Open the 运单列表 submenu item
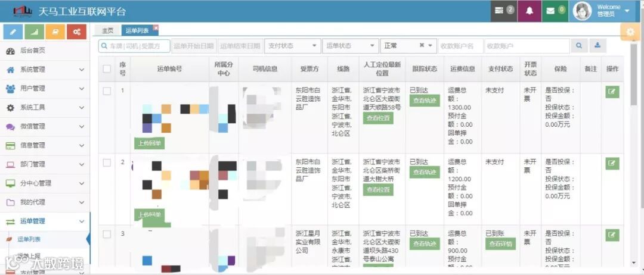The width and height of the screenshot is (644, 275). click(x=29, y=239)
